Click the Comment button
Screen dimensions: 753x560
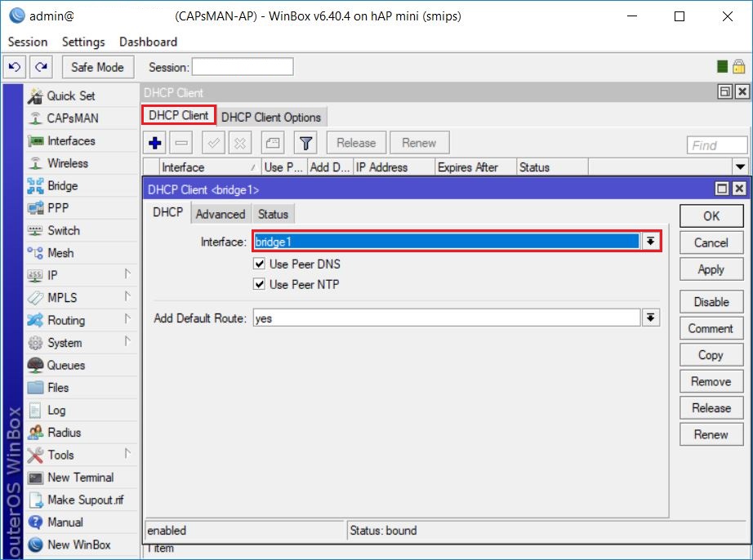click(x=711, y=328)
